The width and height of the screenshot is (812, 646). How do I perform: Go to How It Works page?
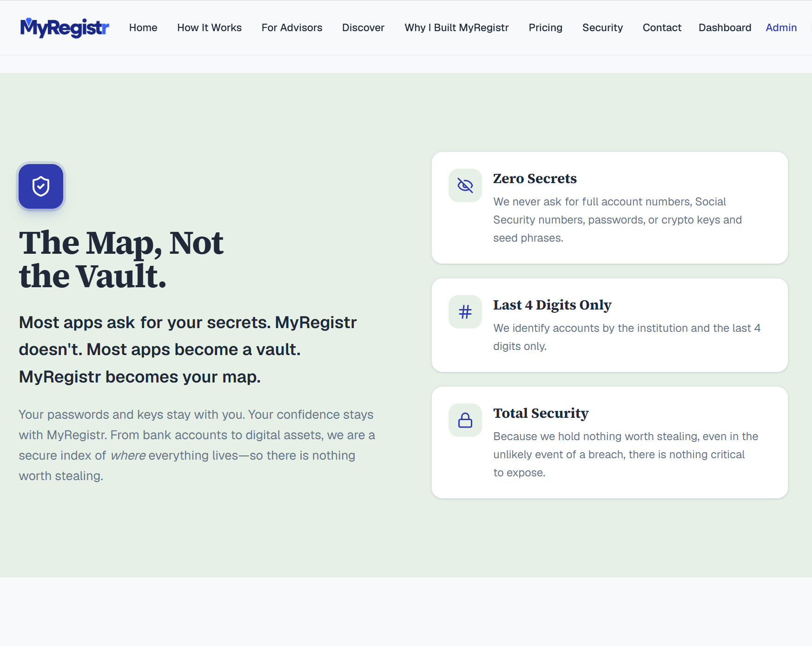point(210,28)
